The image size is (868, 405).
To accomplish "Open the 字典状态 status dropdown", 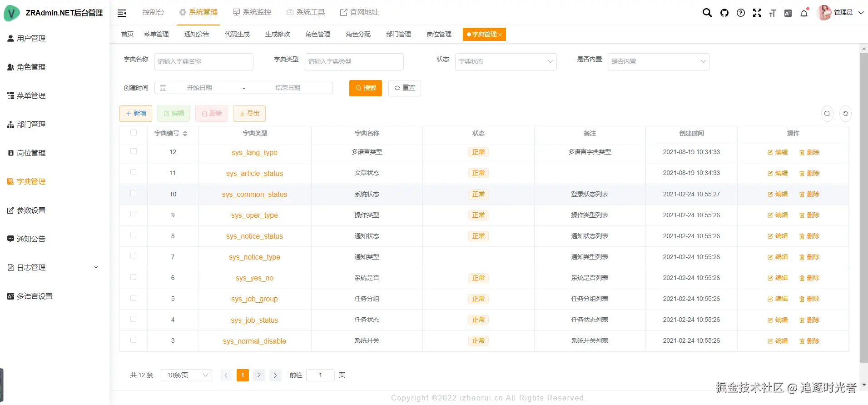I will point(506,61).
